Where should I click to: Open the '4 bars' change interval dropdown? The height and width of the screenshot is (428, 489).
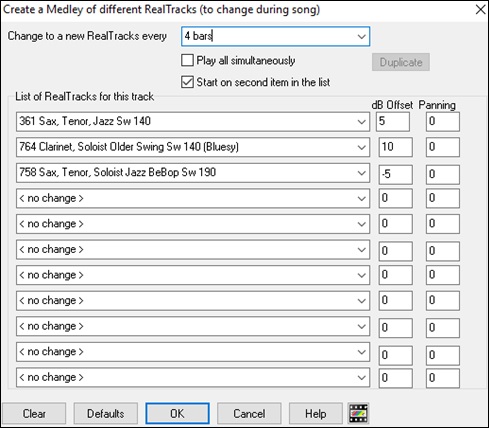tap(275, 36)
